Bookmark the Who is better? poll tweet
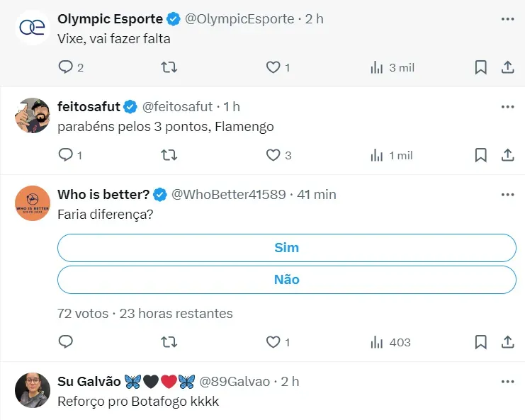Image resolution: width=525 pixels, height=420 pixels. click(480, 342)
